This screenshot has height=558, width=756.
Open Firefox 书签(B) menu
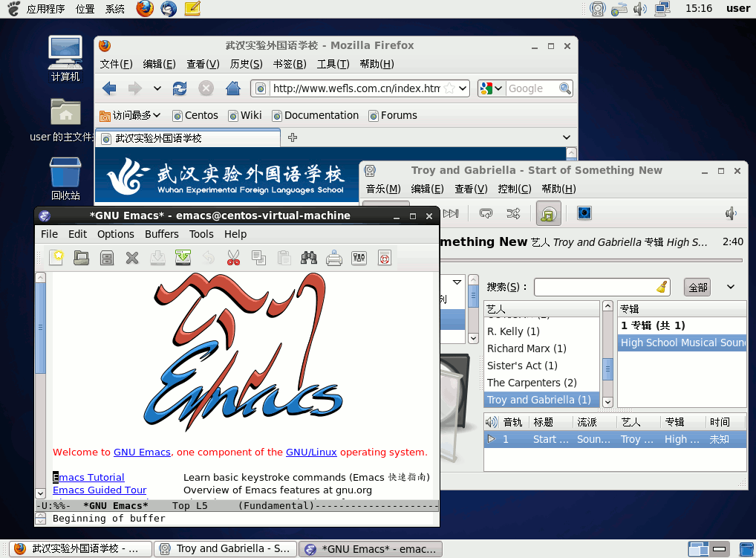290,64
